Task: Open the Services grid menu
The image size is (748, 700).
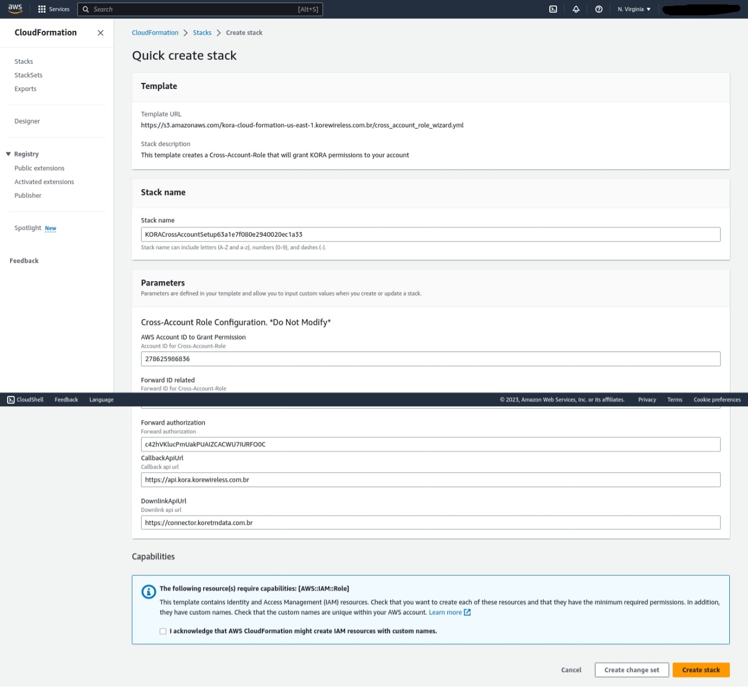Action: (x=42, y=9)
